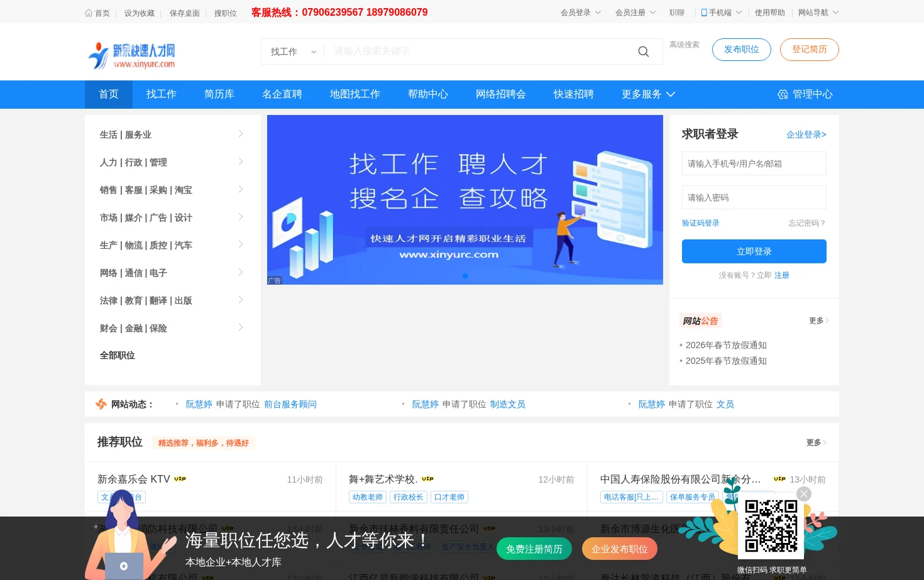The width and height of the screenshot is (924, 580).
Task: Focus the 手机号/用户名/邮箱 input field
Action: pyautogui.click(x=754, y=163)
